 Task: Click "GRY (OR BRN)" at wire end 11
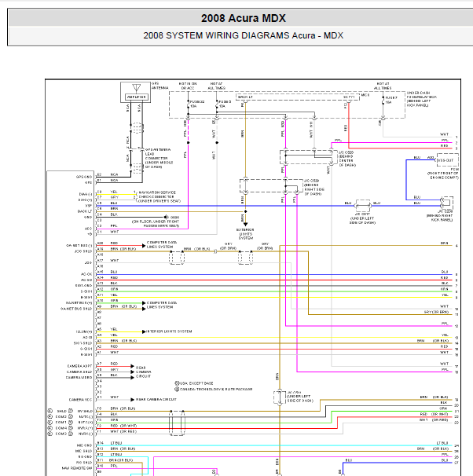(x=436, y=312)
